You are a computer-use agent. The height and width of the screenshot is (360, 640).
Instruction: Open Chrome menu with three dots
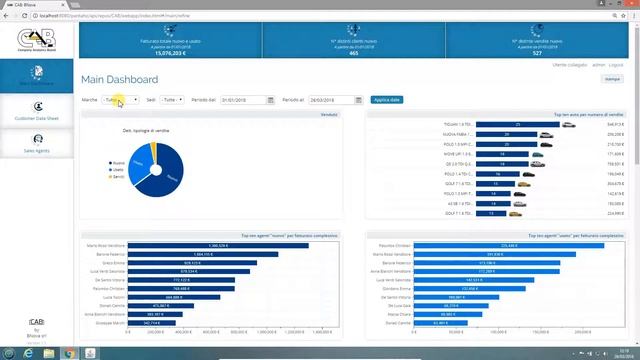tap(634, 16)
